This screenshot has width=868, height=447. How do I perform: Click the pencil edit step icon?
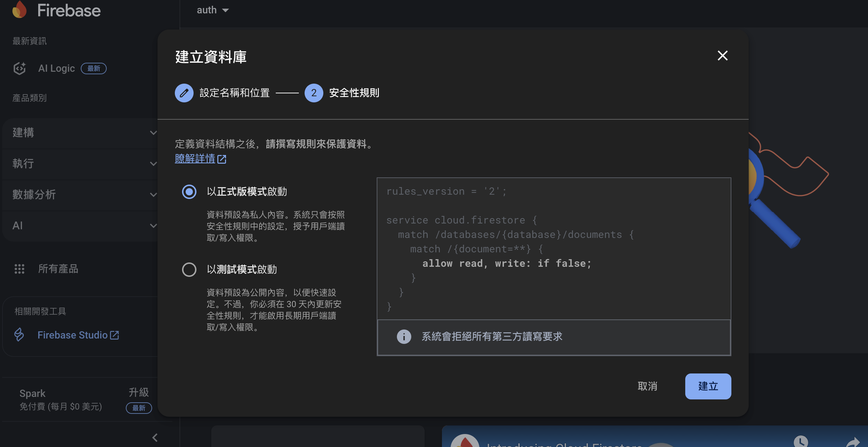point(184,93)
